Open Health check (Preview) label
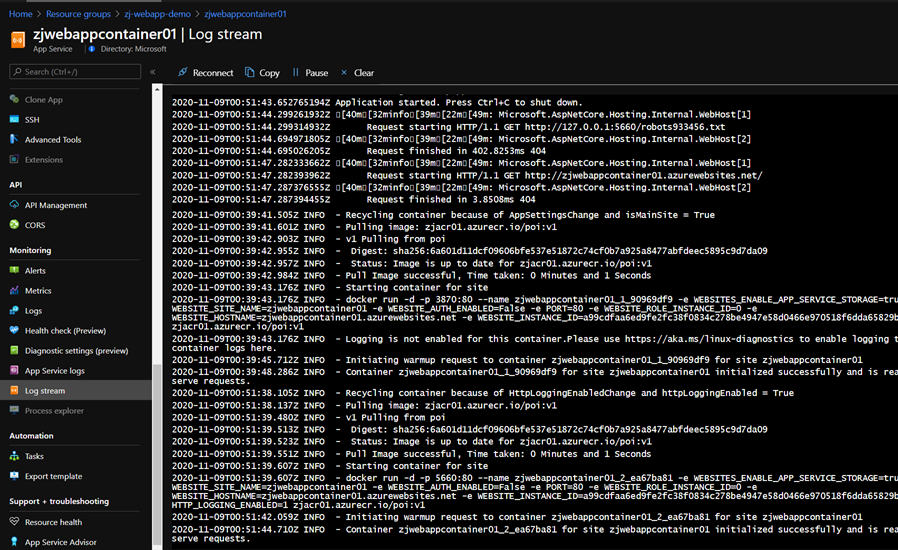Image resolution: width=898 pixels, height=550 pixels. click(65, 331)
